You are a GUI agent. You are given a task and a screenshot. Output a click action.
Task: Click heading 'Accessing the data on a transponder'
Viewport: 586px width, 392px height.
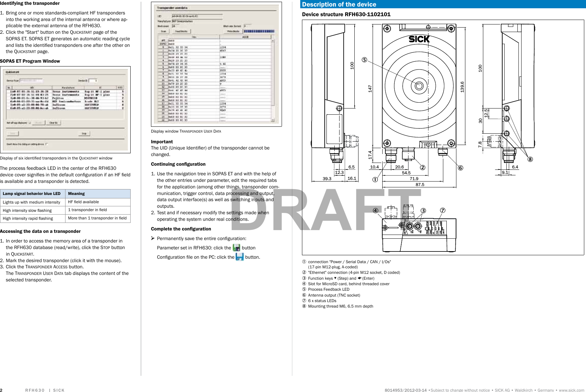coord(40,231)
